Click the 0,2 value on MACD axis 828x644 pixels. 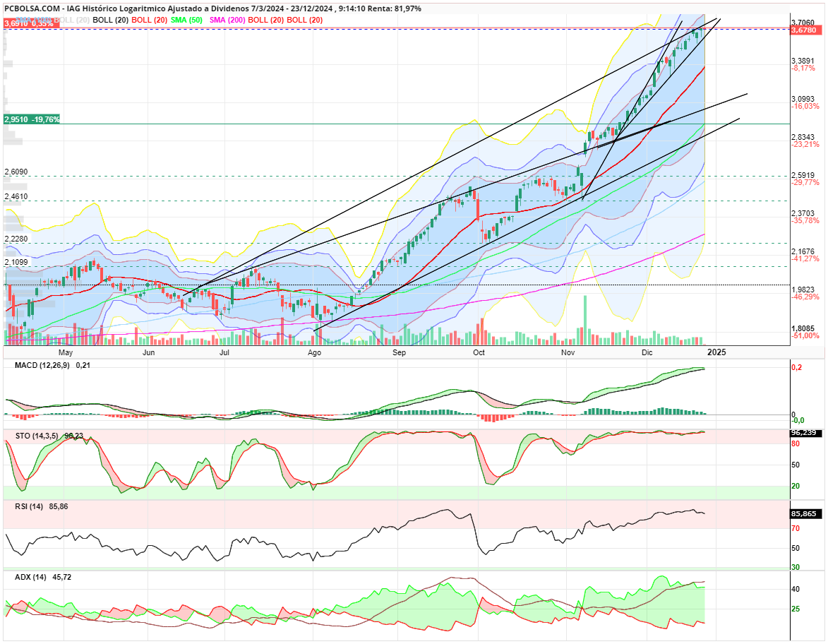pyautogui.click(x=796, y=367)
